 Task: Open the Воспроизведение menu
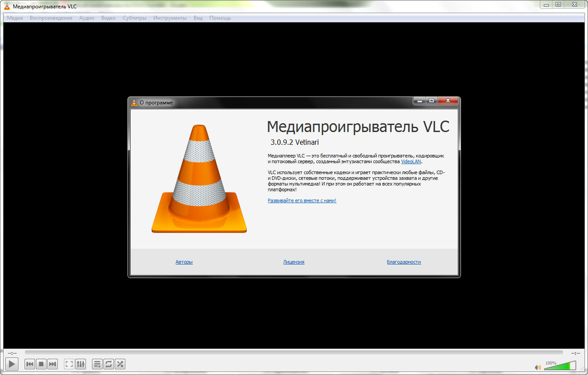[x=51, y=18]
